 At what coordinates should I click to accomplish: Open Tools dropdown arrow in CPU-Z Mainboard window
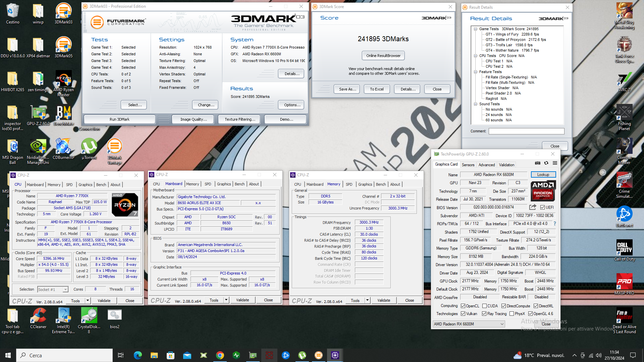[x=226, y=300]
